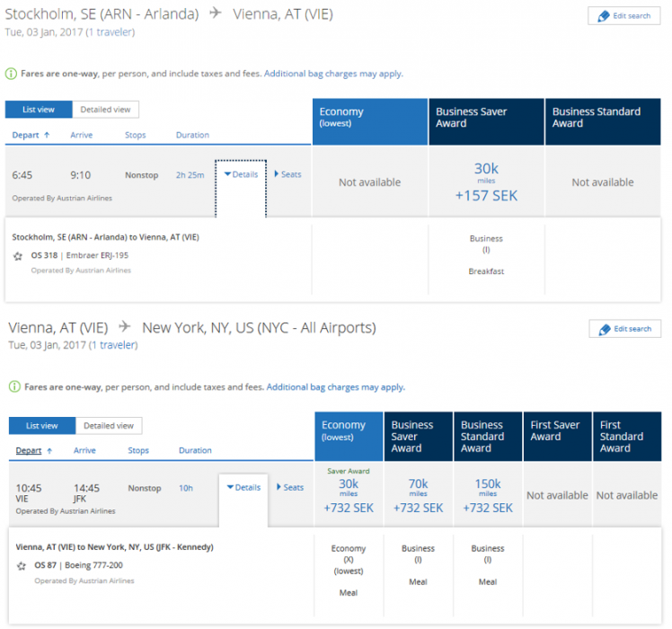The width and height of the screenshot is (672, 629).
Task: Click the info icon above Stockholm flight fares
Action: point(11,74)
